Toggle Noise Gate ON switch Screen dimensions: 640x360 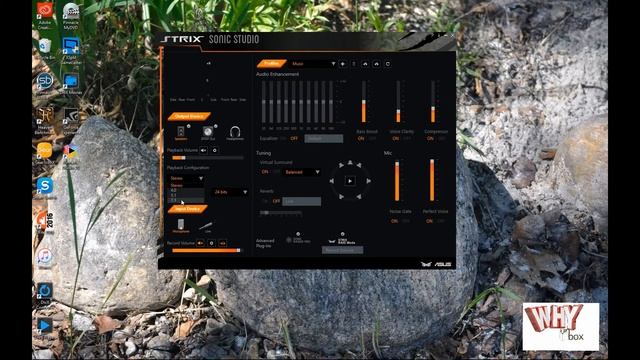pos(394,221)
